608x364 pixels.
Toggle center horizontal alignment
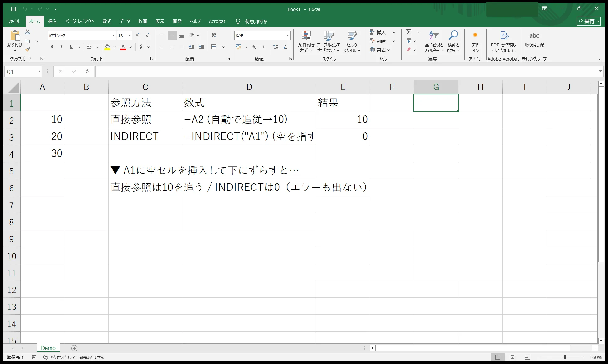172,47
